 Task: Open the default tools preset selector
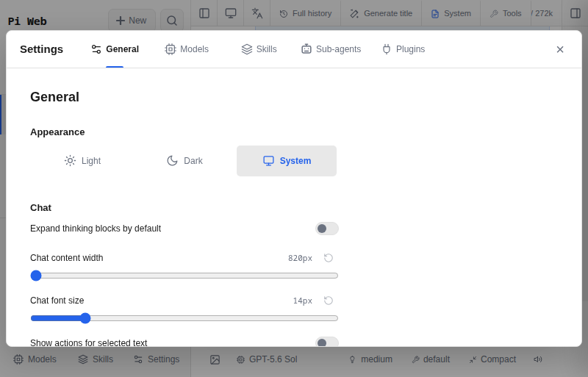point(431,359)
